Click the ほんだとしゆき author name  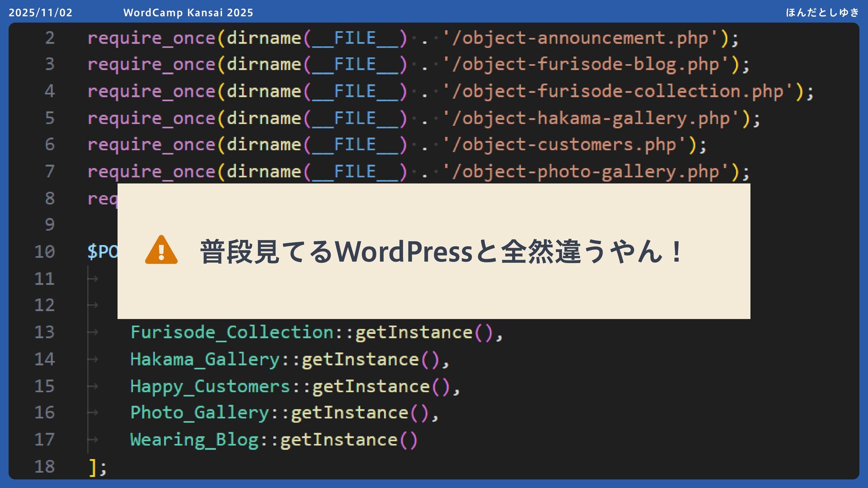tap(822, 13)
